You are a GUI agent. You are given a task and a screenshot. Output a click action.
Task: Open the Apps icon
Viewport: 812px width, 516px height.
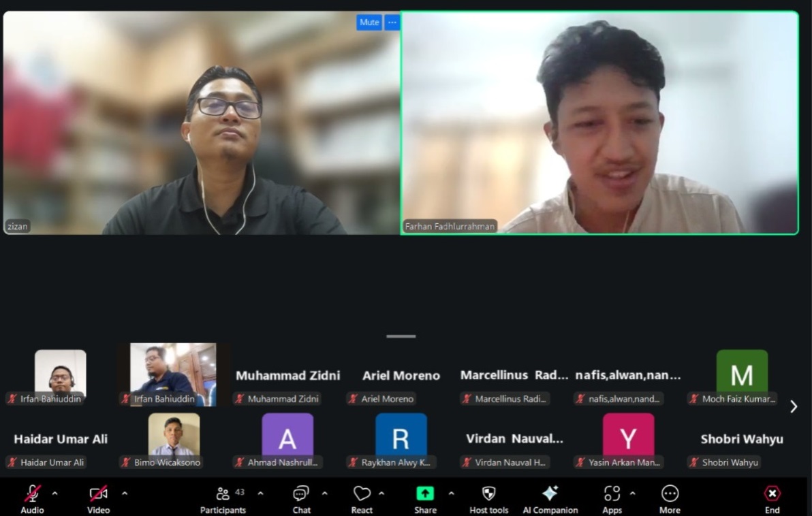pos(612,494)
